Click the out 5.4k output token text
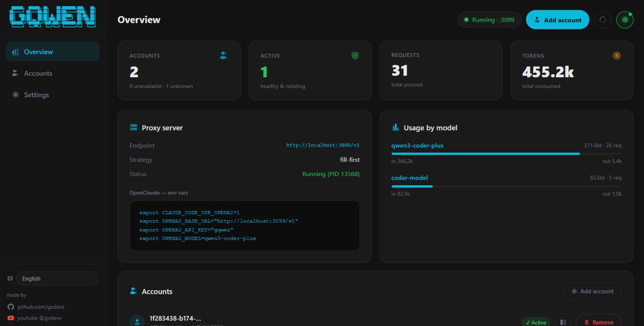 tap(612, 161)
